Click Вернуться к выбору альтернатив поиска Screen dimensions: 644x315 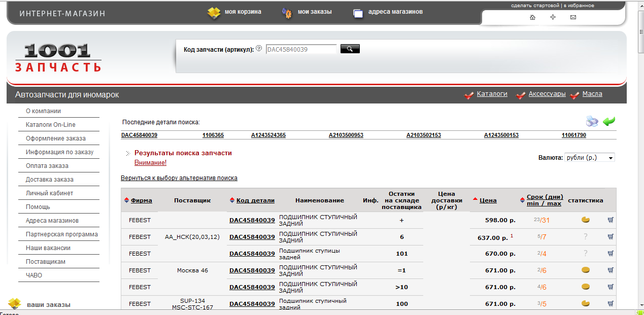179,178
